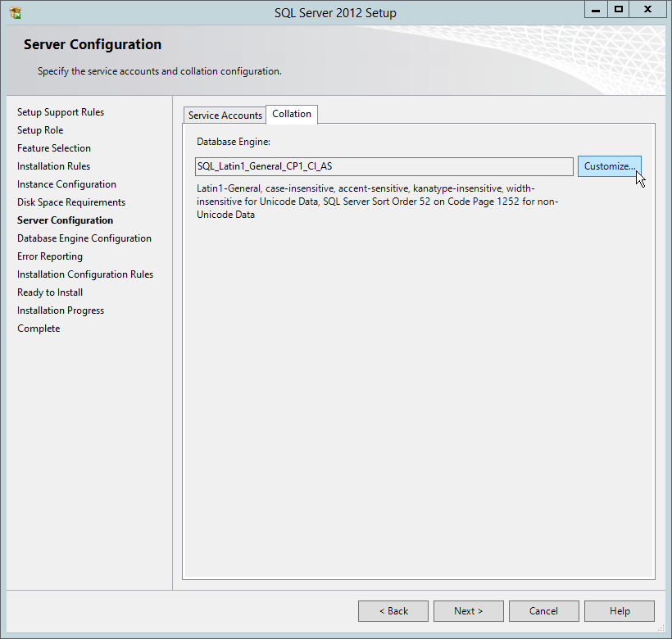The width and height of the screenshot is (672, 639).
Task: Select the Complete step
Action: click(x=39, y=328)
